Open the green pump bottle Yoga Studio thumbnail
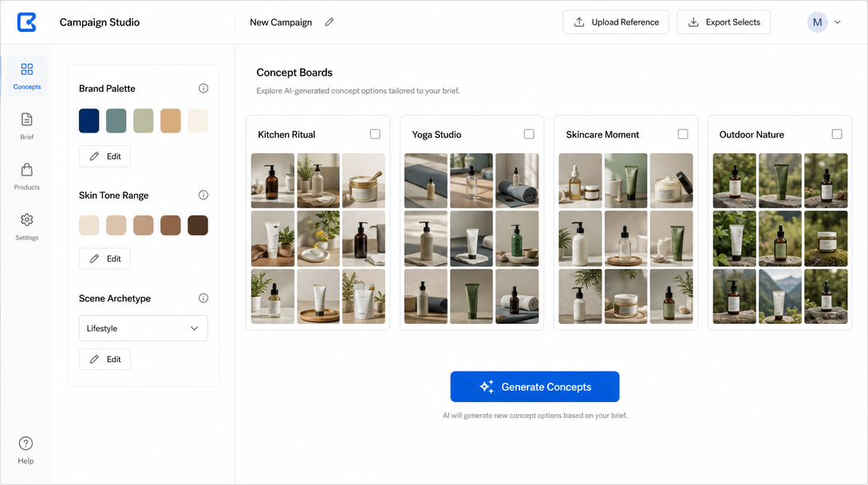 click(517, 239)
